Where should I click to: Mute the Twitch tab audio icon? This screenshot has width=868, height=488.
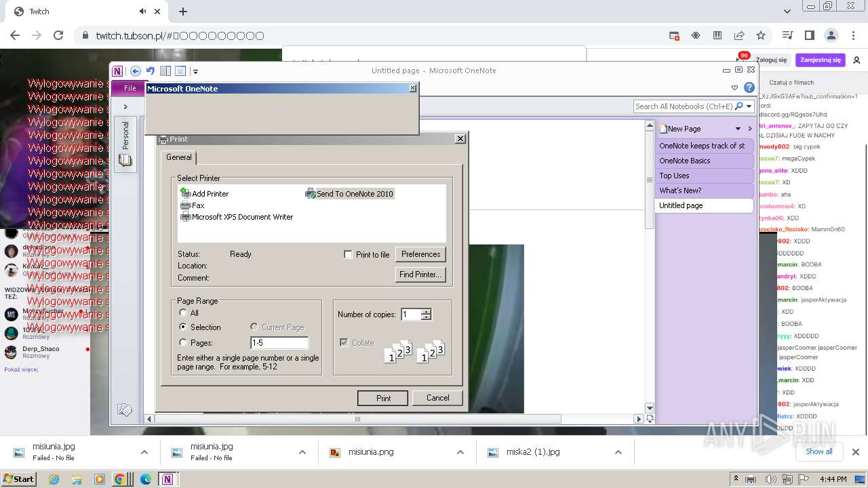143,12
